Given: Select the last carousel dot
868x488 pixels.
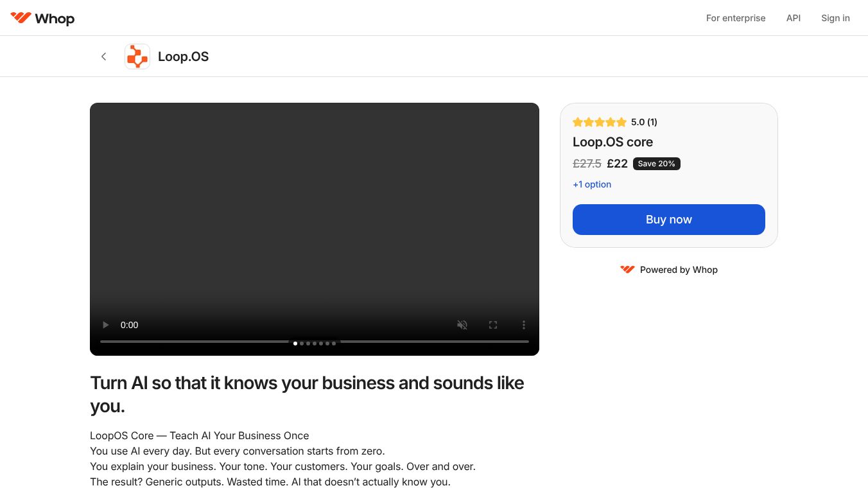Looking at the screenshot, I should (x=334, y=344).
